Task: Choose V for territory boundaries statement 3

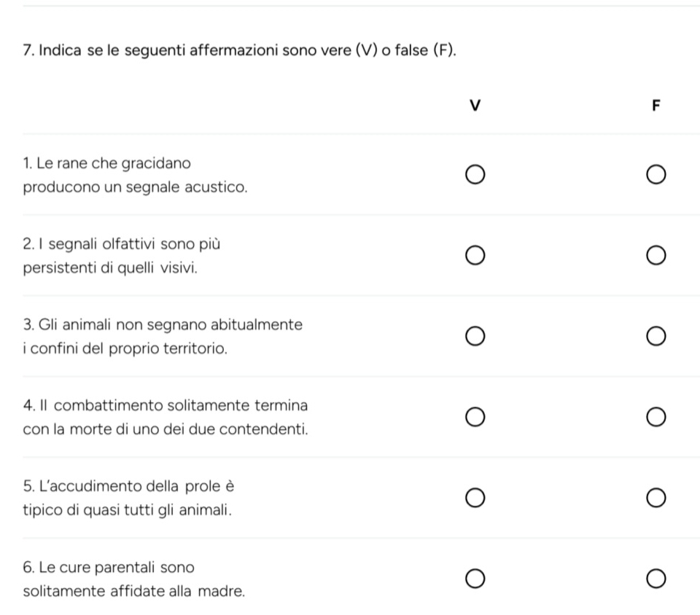Action: [475, 337]
